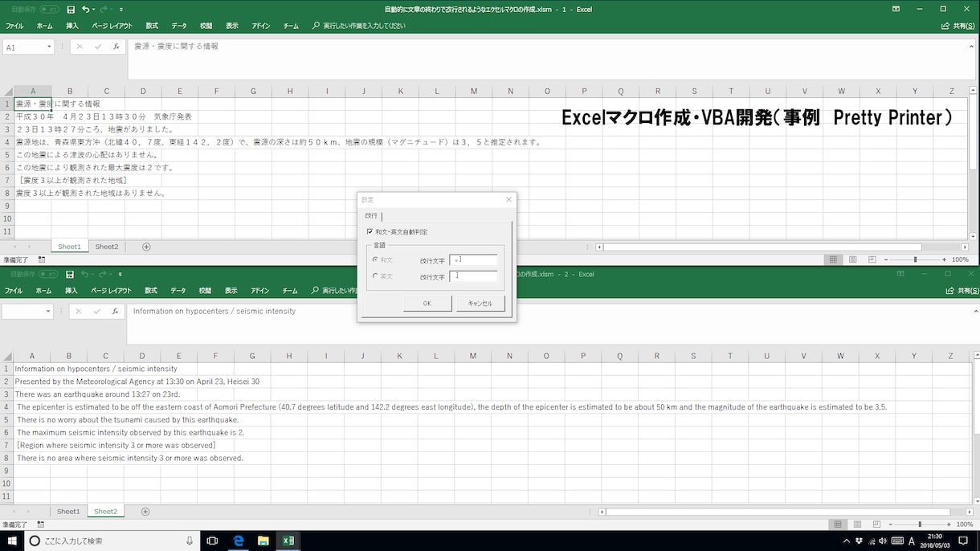Click zoom slider handle in bottom window

[920, 524]
